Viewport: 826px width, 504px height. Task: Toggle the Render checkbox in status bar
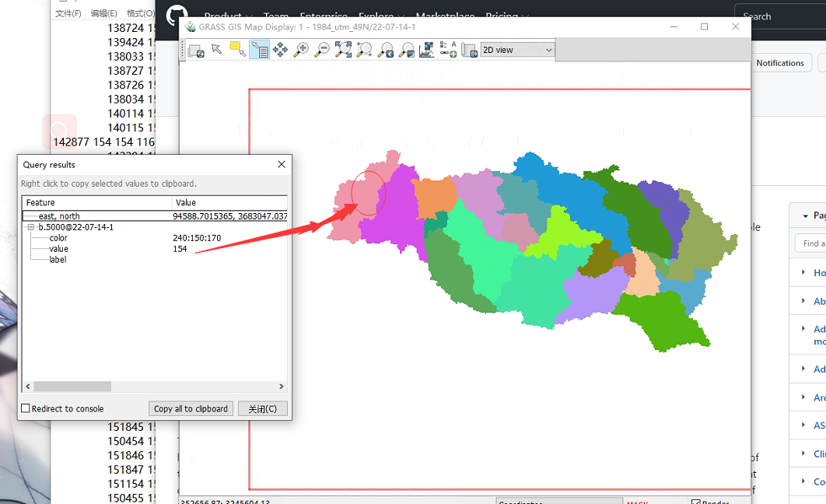[695, 502]
